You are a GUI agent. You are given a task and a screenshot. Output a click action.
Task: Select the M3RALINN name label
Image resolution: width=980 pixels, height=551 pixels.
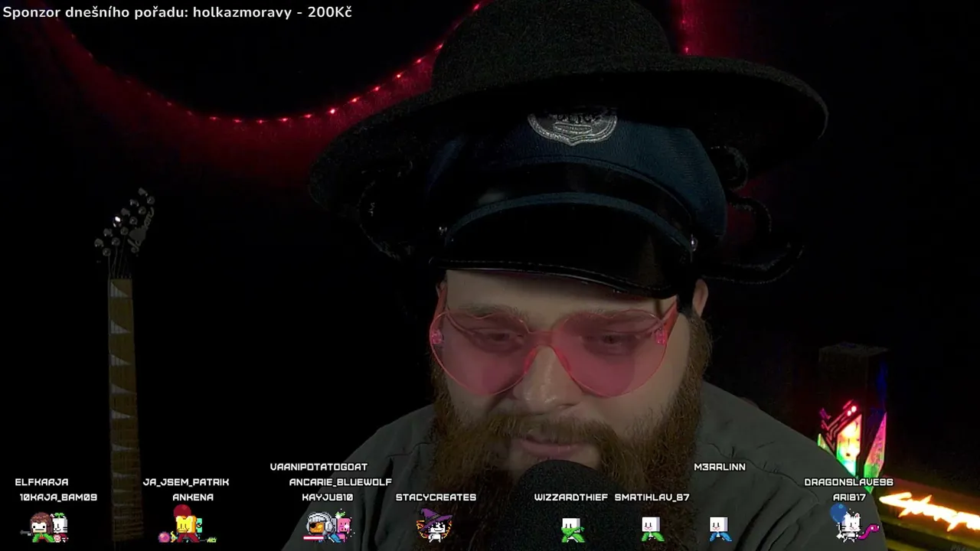[720, 467]
